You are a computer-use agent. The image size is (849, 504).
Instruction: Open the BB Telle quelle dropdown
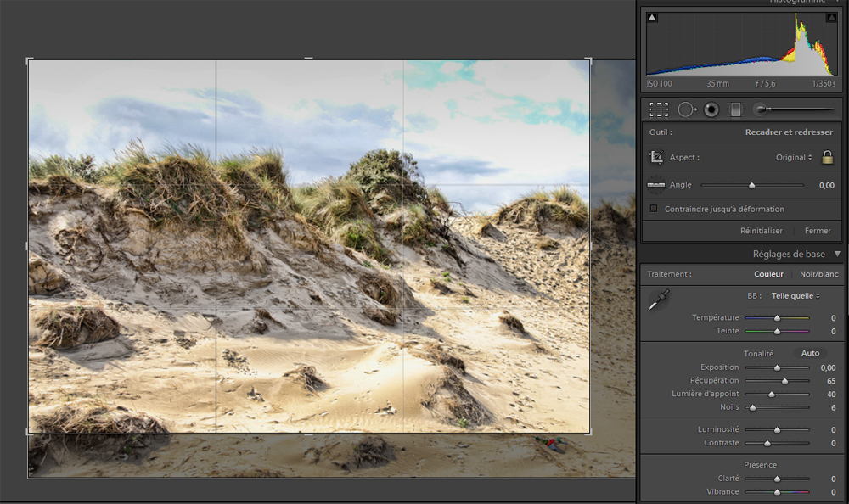(796, 296)
